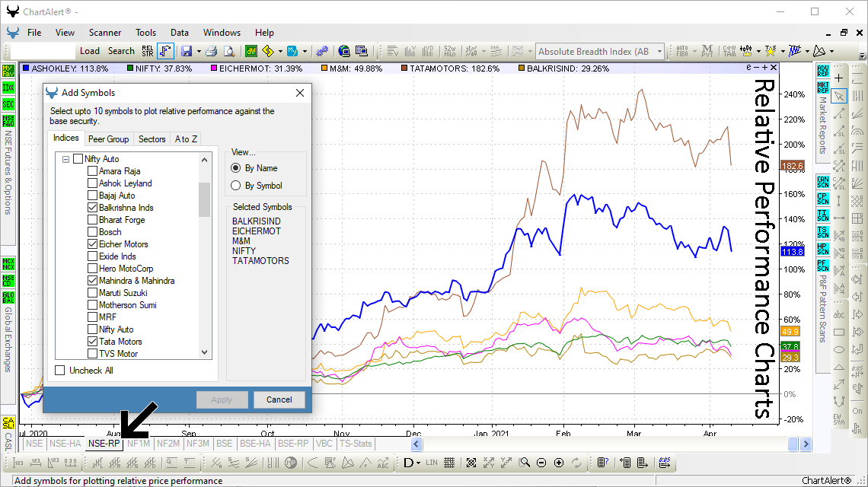Click the green dW toolbar icon
The width and height of the screenshot is (868, 487).
[251, 51]
